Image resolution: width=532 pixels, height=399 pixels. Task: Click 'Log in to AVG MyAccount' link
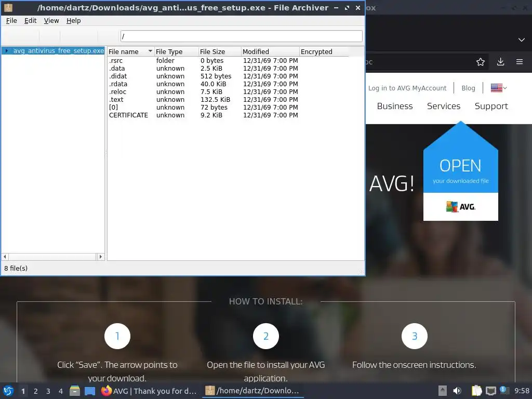[407, 88]
